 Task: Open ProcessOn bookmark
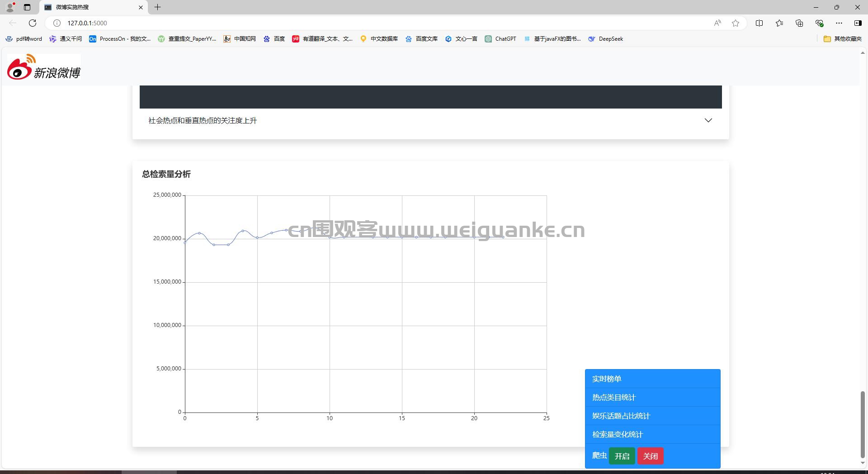pyautogui.click(x=120, y=39)
